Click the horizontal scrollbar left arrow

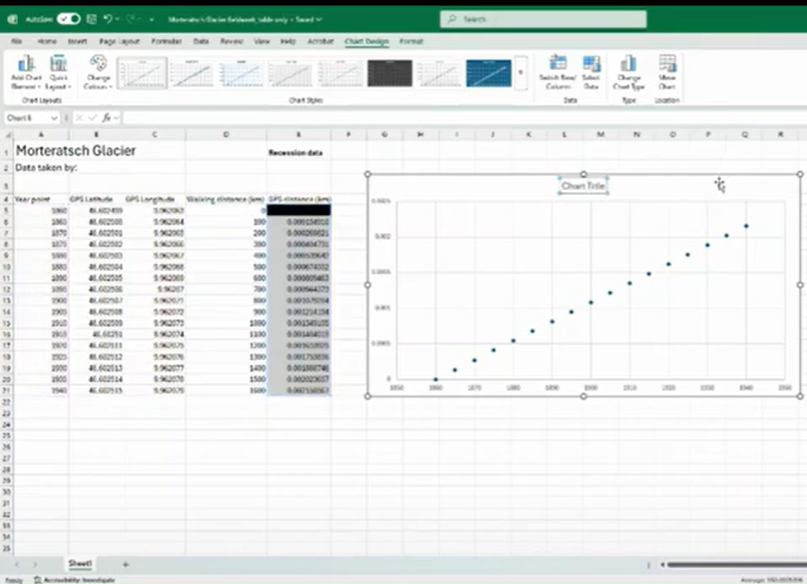click(662, 564)
